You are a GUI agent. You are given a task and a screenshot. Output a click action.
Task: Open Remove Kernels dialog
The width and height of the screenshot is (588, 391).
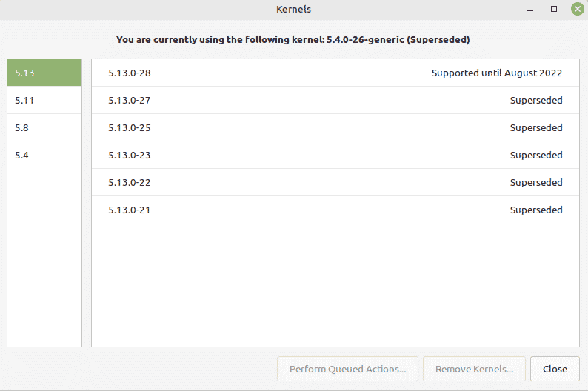pyautogui.click(x=474, y=369)
